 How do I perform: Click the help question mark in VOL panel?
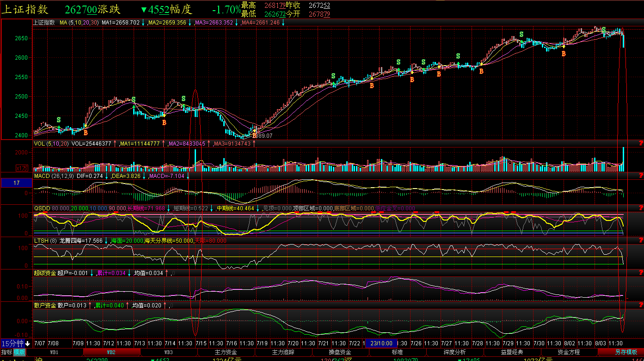pyautogui.click(x=641, y=143)
